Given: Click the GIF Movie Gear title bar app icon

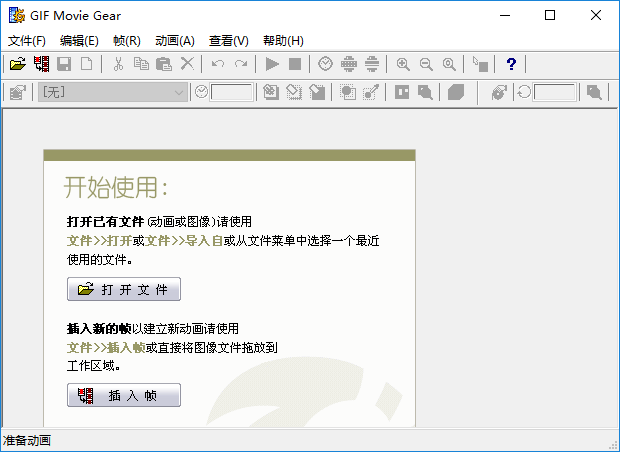Looking at the screenshot, I should pyautogui.click(x=17, y=15).
